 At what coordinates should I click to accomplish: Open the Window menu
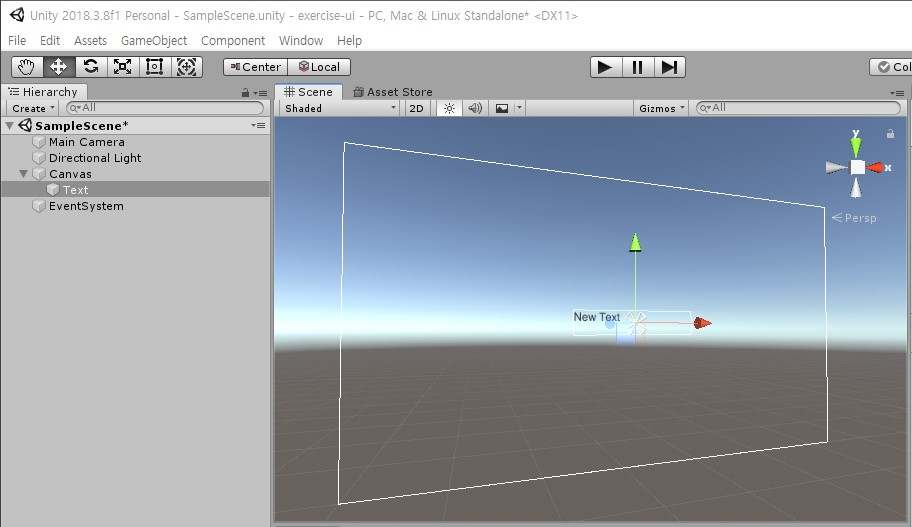pos(301,41)
